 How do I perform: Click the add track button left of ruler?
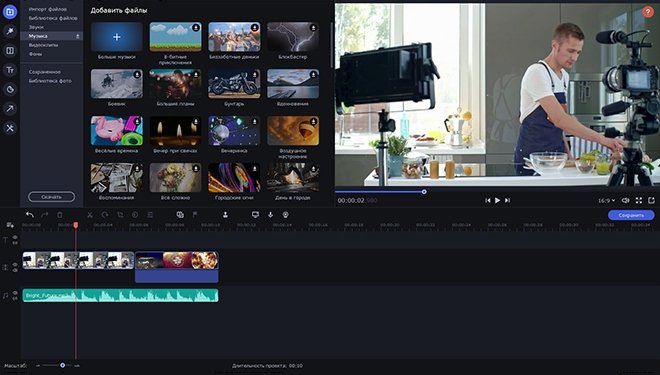(10, 225)
